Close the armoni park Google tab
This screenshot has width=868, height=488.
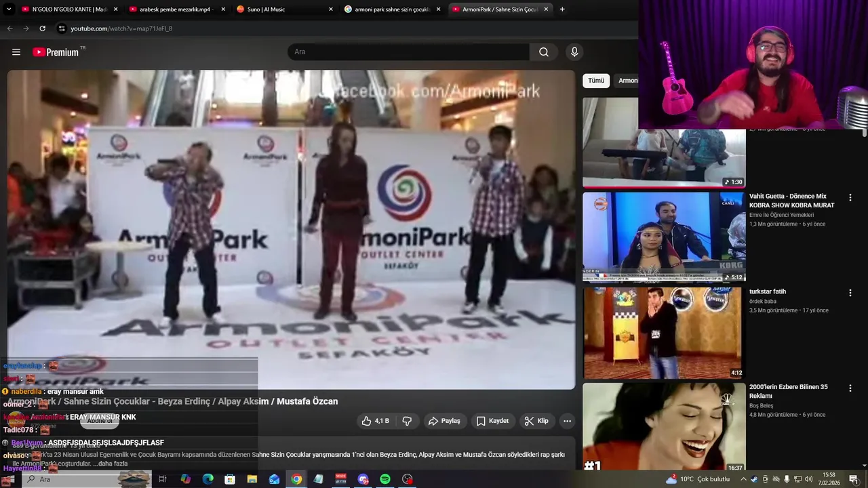(x=438, y=9)
